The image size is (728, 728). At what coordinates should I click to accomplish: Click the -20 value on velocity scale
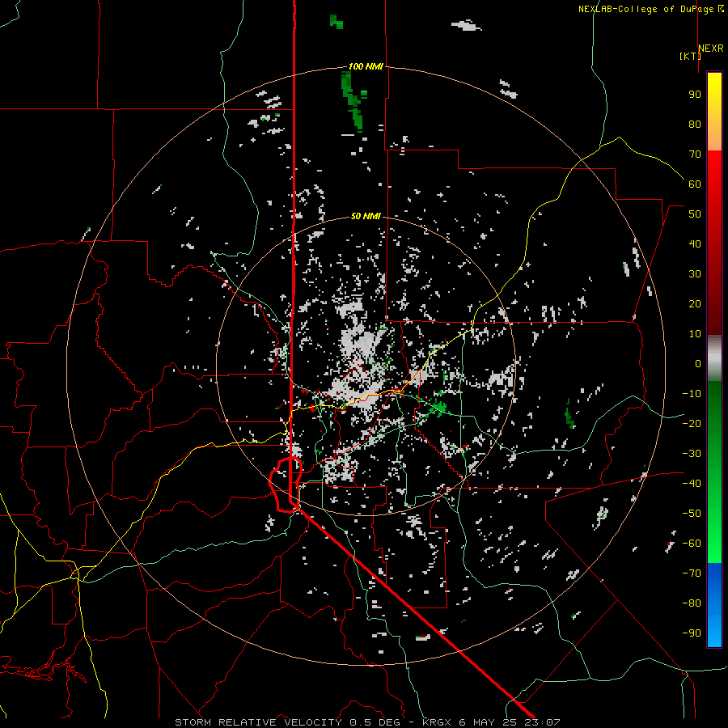point(692,423)
